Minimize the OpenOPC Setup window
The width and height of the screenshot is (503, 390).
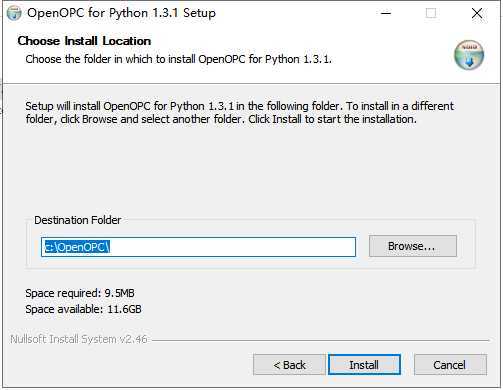tap(386, 13)
